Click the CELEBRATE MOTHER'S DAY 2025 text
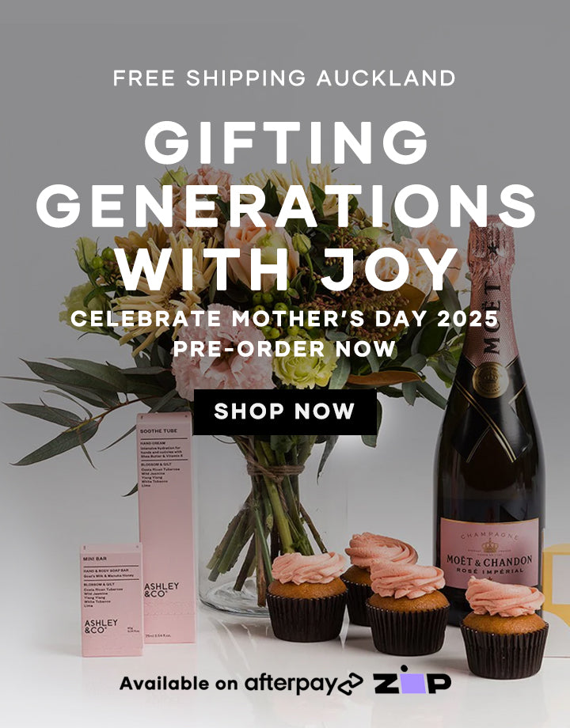This screenshot has height=728, width=570. point(284,319)
